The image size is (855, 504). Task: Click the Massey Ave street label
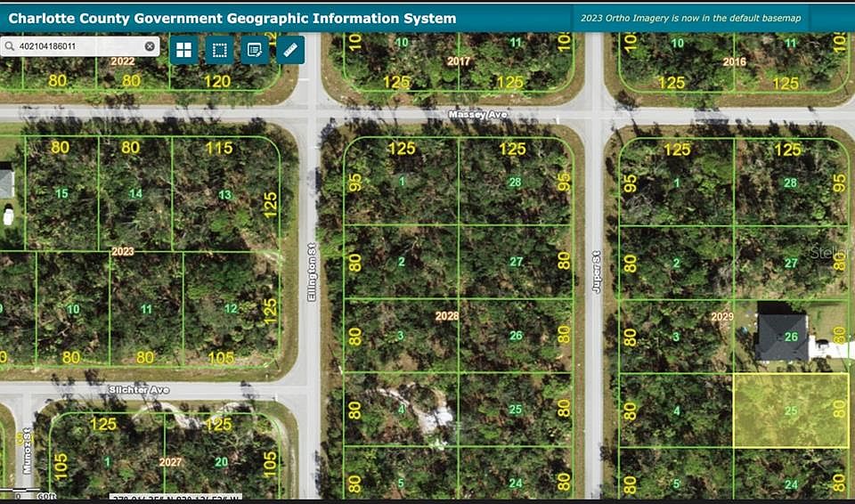point(477,115)
